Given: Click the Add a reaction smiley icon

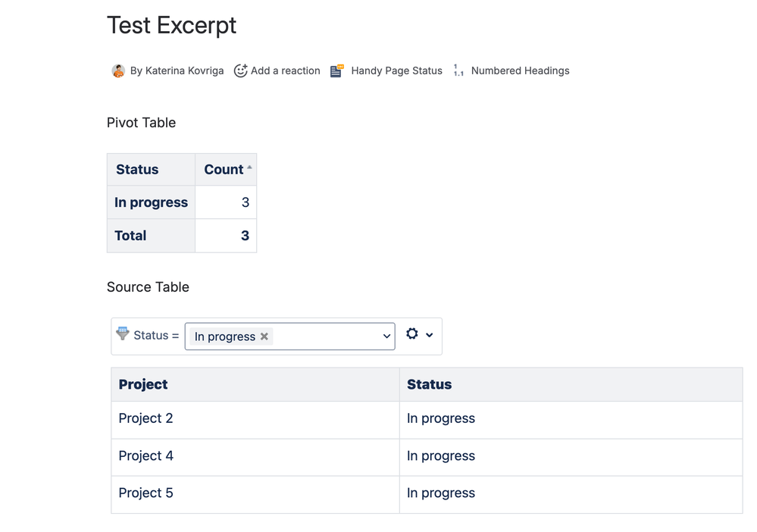Looking at the screenshot, I should coord(240,71).
